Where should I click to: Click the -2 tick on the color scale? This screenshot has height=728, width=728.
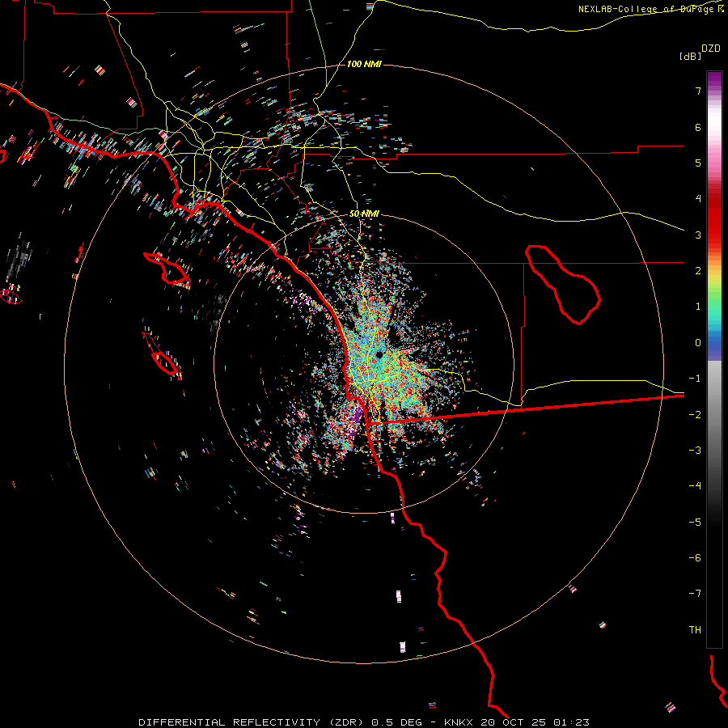[x=695, y=415]
